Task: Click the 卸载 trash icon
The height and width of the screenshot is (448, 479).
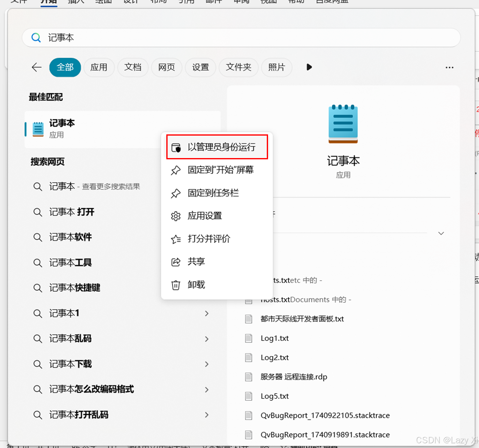Action: tap(176, 285)
